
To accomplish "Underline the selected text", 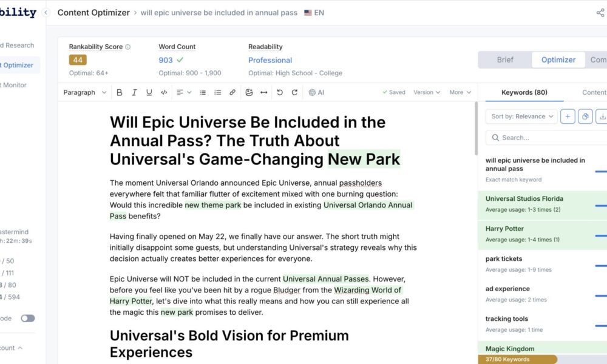I will point(149,92).
